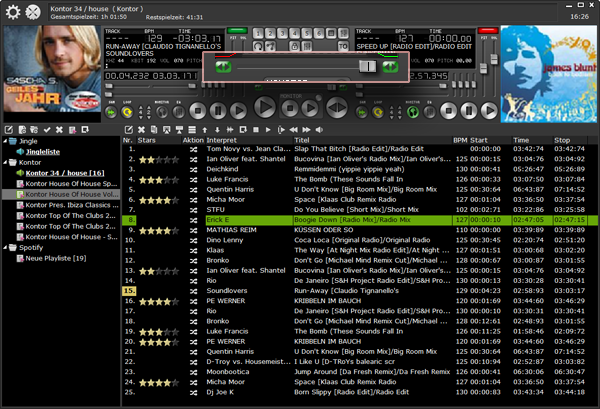The height and width of the screenshot is (409, 600).
Task: Click the right deck green SAM button
Action: 362,112
